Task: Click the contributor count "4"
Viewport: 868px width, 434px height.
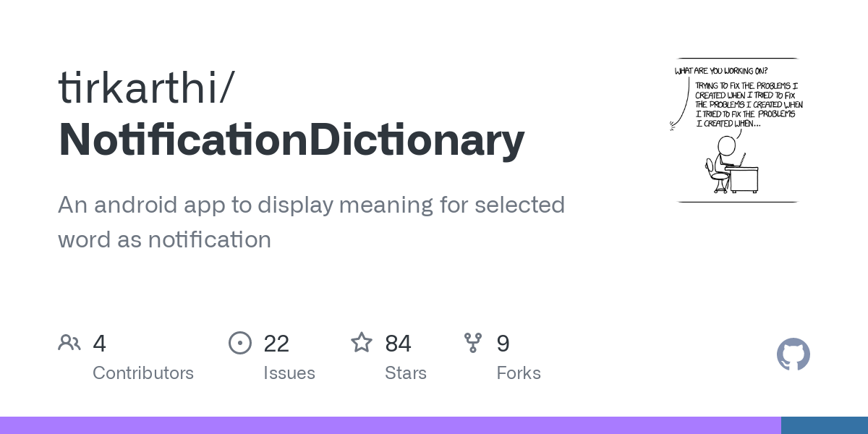Action: click(x=100, y=343)
